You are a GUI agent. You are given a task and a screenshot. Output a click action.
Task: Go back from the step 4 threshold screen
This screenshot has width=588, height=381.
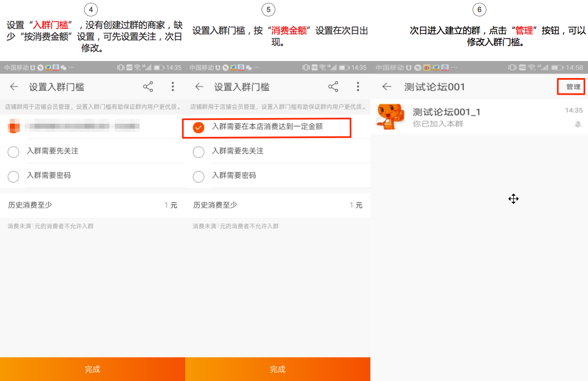14,87
